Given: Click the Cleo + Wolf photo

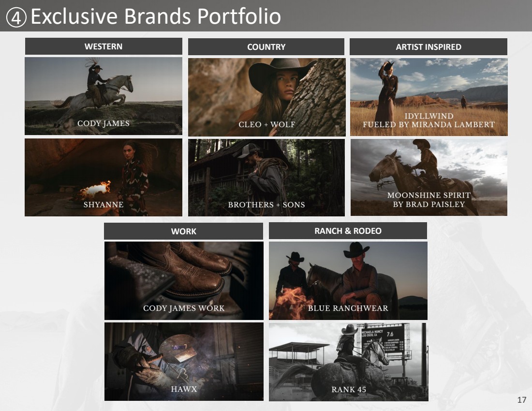Looking at the screenshot, I should [266, 97].
